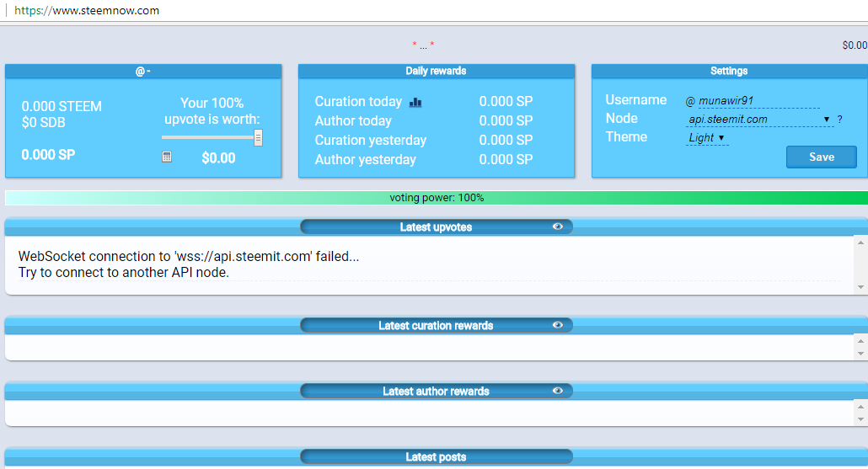
Task: Click the Latest posts header bar
Action: point(437,457)
